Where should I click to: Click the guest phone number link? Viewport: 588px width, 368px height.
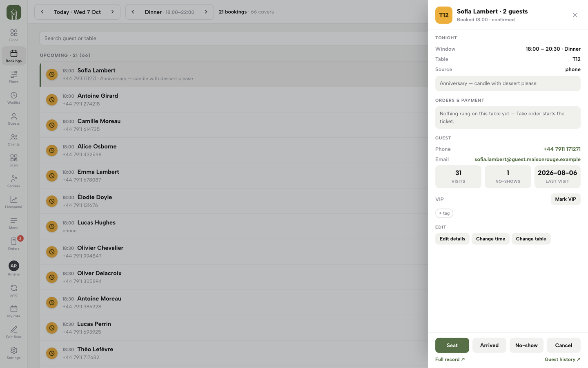562,149
